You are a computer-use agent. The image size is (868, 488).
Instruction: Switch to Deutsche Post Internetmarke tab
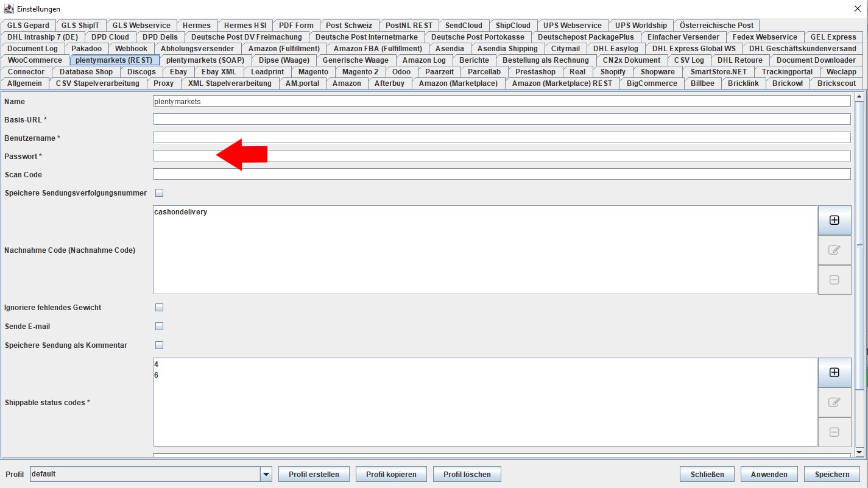coord(367,37)
